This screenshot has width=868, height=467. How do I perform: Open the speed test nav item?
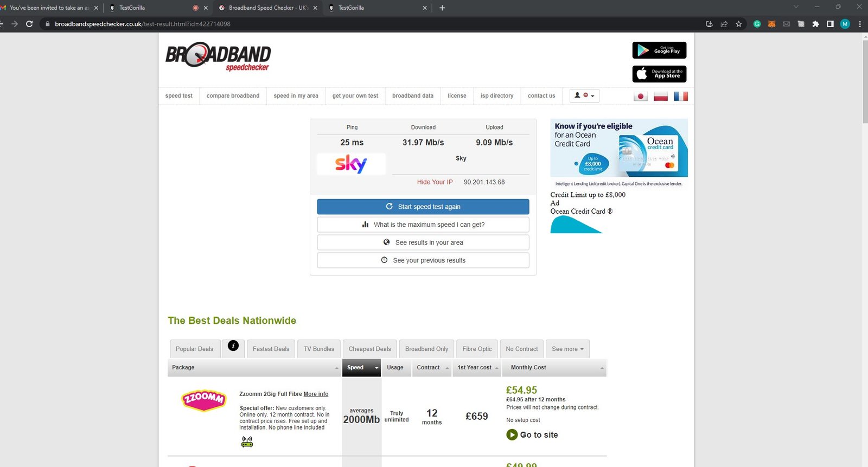[179, 96]
